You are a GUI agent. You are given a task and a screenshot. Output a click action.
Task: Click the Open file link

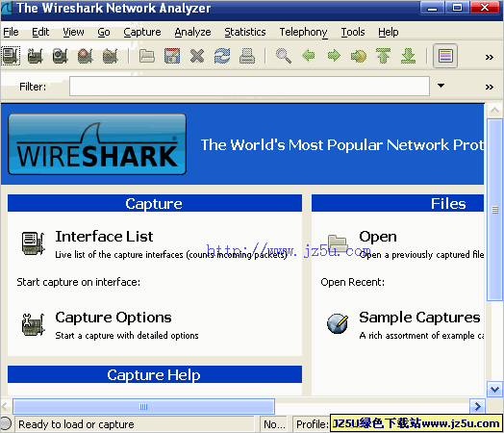pos(378,237)
